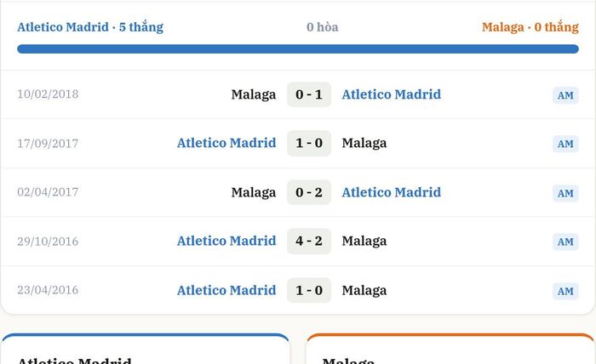Click the blue head-to-head win bar
Screen dimensions: 596x364
[298, 49]
